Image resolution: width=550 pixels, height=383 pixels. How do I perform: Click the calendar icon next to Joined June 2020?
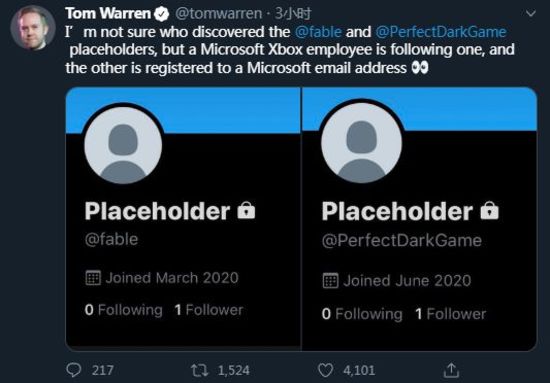pos(330,281)
